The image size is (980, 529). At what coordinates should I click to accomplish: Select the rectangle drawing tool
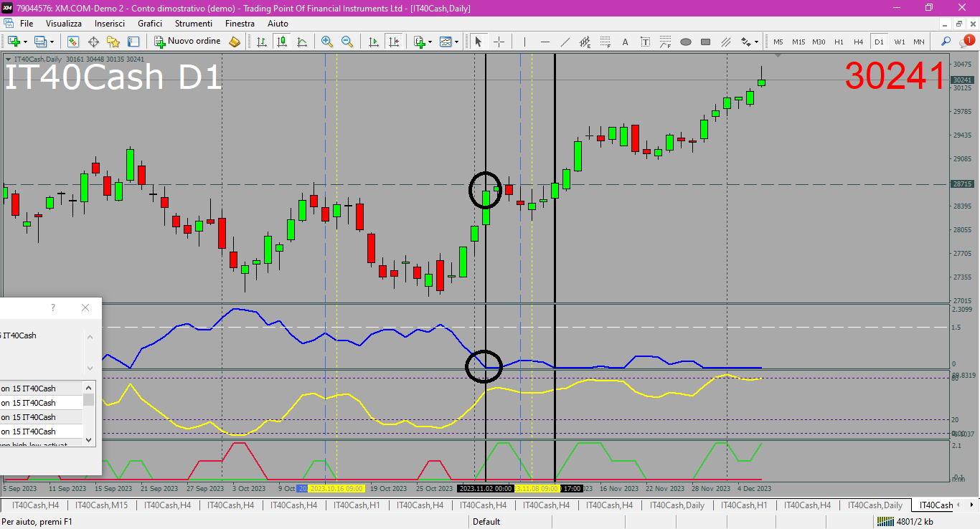(x=705, y=42)
